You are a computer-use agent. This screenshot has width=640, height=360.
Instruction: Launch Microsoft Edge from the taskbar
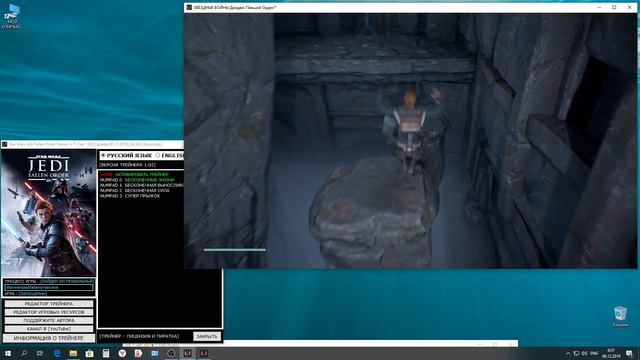click(x=57, y=353)
